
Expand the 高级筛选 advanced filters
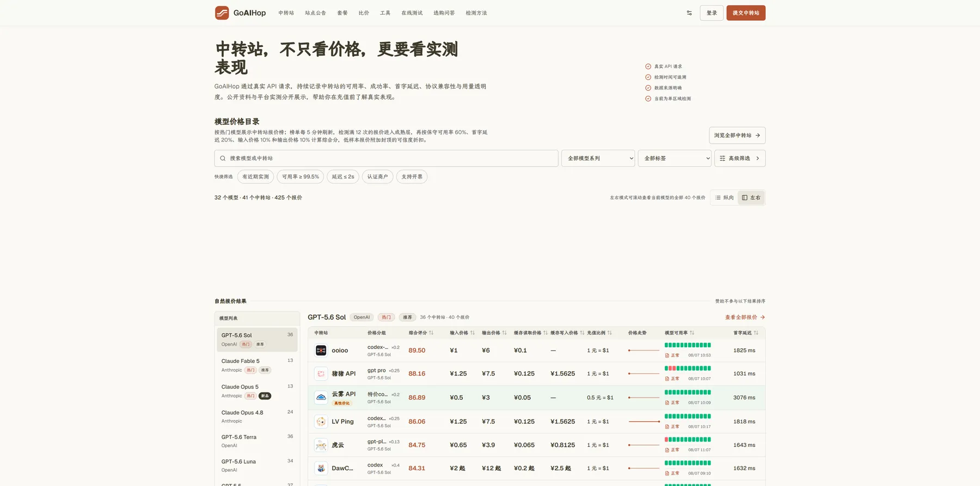740,158
